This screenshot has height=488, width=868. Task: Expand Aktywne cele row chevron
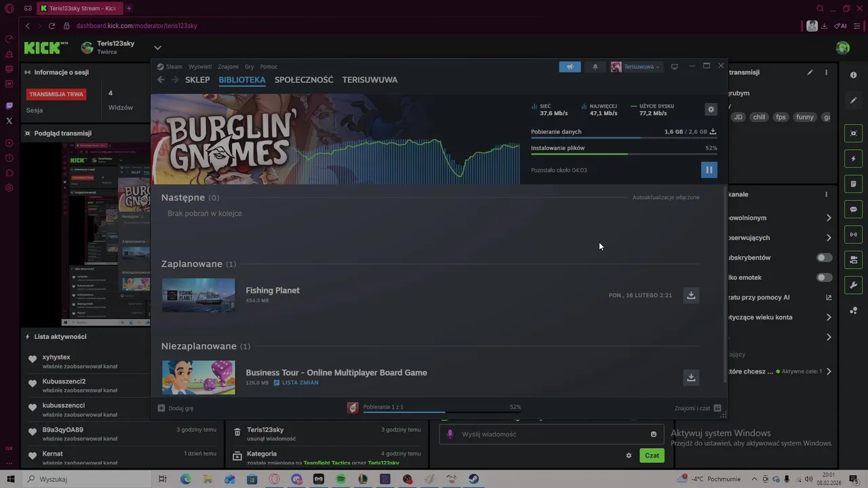click(829, 371)
